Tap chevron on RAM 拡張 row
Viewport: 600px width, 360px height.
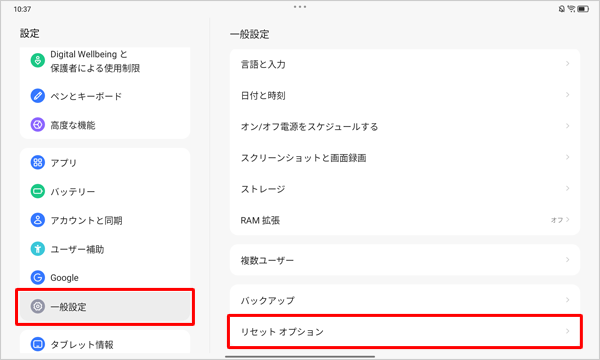pyautogui.click(x=567, y=219)
